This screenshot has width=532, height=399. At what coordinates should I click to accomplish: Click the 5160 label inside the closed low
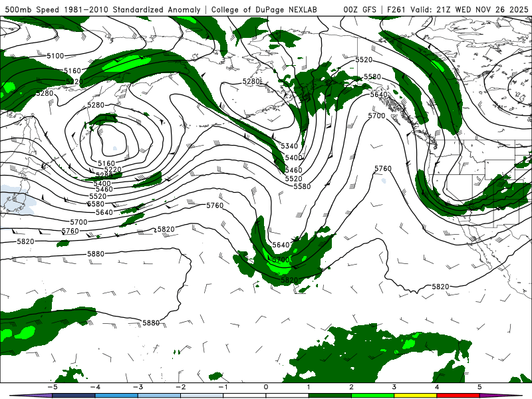[106, 163]
